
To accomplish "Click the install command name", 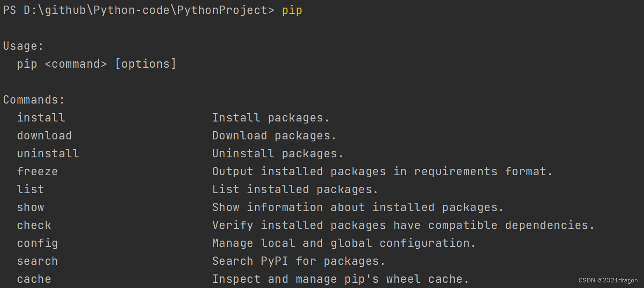I will pyautogui.click(x=41, y=118).
